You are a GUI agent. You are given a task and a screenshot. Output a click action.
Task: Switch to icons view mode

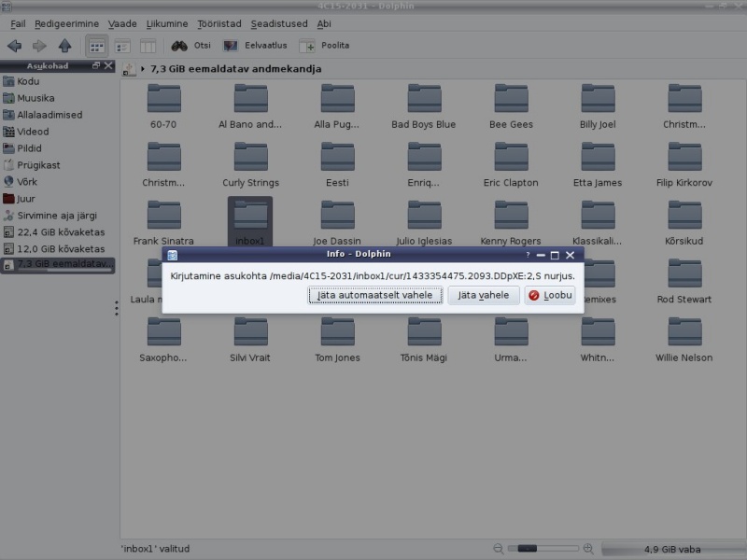96,46
